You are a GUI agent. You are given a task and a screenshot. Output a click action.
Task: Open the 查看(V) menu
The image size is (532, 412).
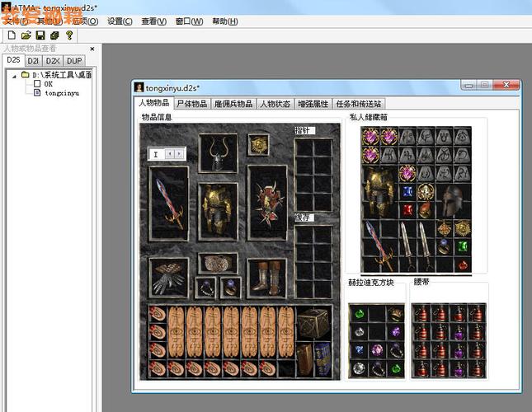[x=153, y=21]
